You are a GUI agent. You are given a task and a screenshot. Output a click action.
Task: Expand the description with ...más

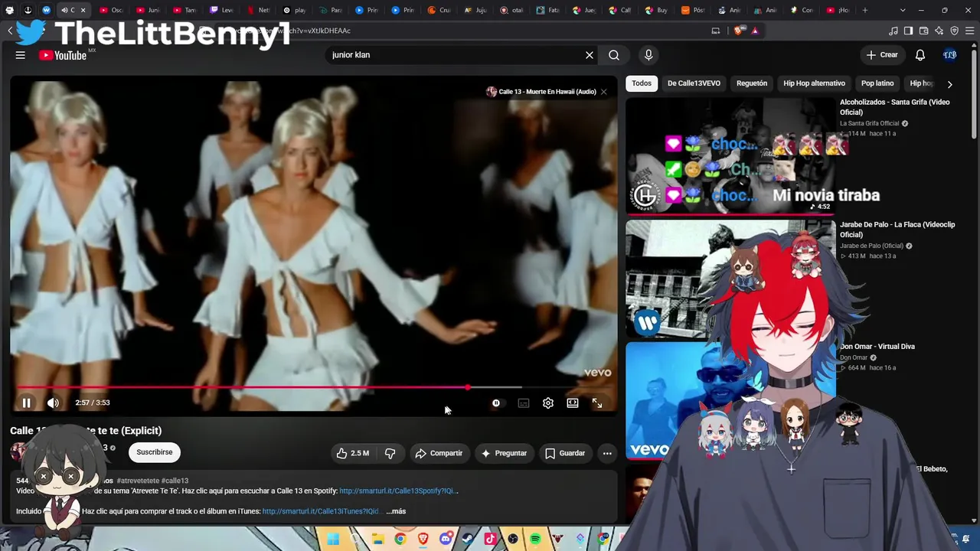[396, 511]
